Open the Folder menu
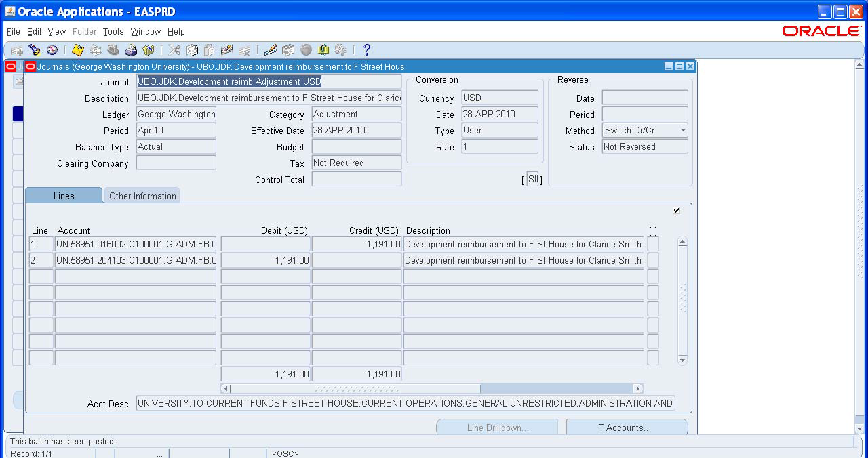This screenshot has width=868, height=458. pyautogui.click(x=84, y=31)
